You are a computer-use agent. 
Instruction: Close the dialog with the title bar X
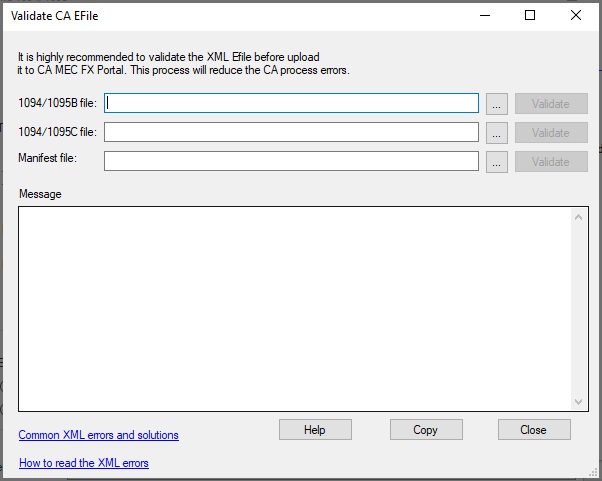[x=576, y=15]
